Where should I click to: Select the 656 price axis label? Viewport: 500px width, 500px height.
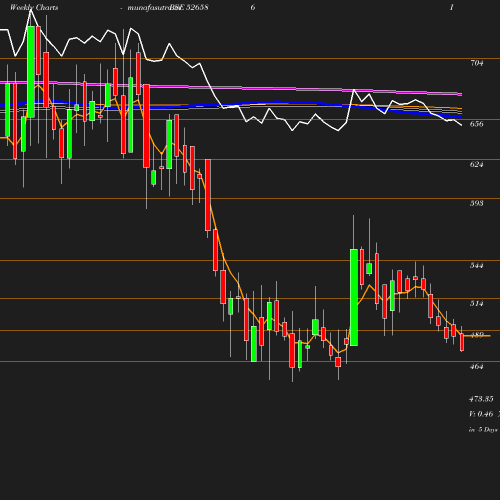tap(476, 124)
